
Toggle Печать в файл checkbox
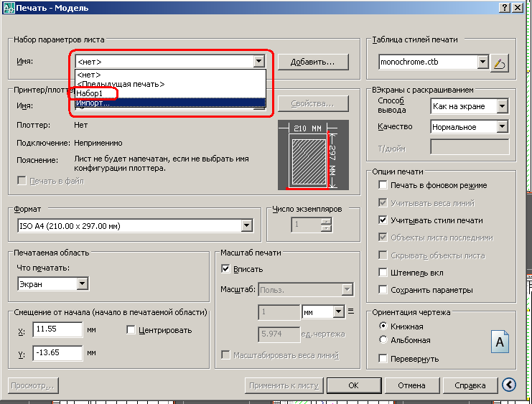[22, 180]
